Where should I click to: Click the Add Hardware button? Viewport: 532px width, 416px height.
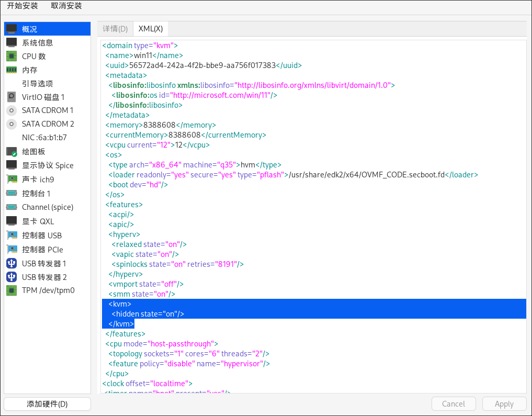pos(47,404)
